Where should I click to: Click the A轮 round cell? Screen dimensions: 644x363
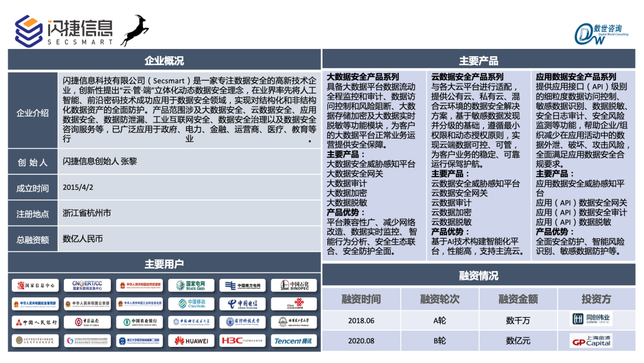439,321
